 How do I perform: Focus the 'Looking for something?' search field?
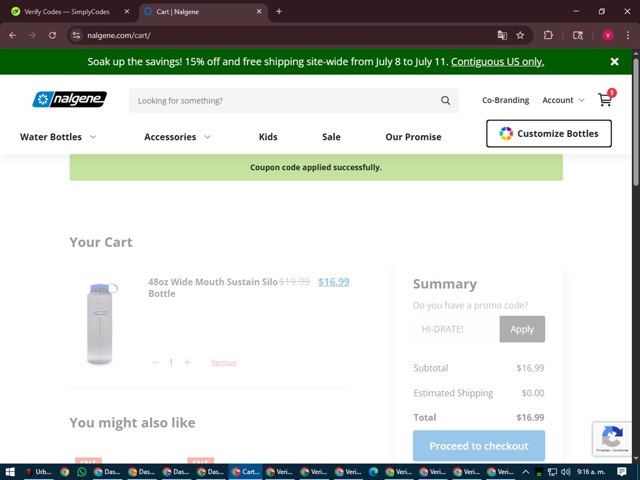(x=286, y=100)
